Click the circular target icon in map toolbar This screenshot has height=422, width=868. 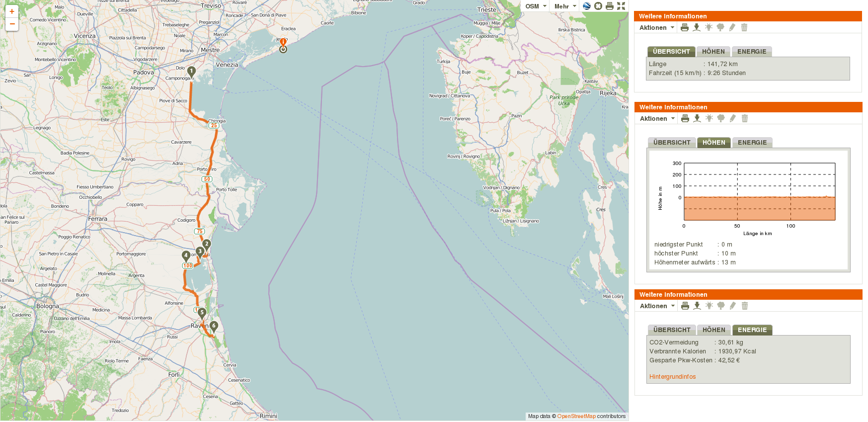[598, 6]
